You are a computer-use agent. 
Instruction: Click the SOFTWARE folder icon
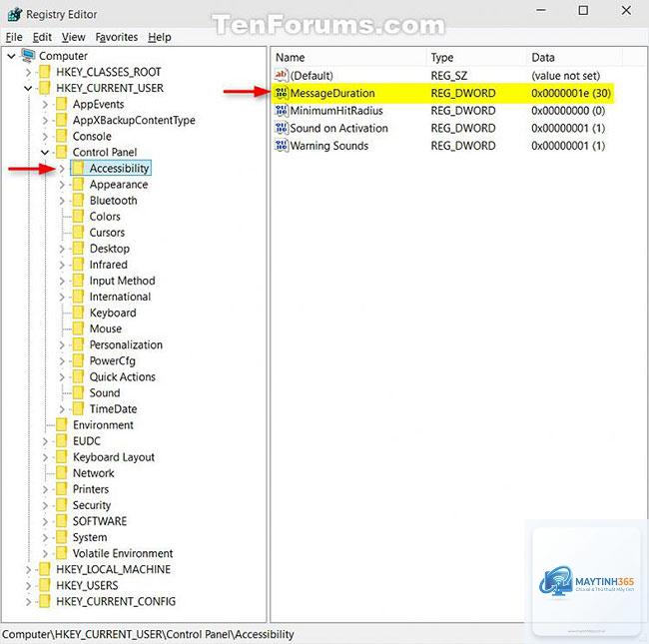tap(61, 521)
